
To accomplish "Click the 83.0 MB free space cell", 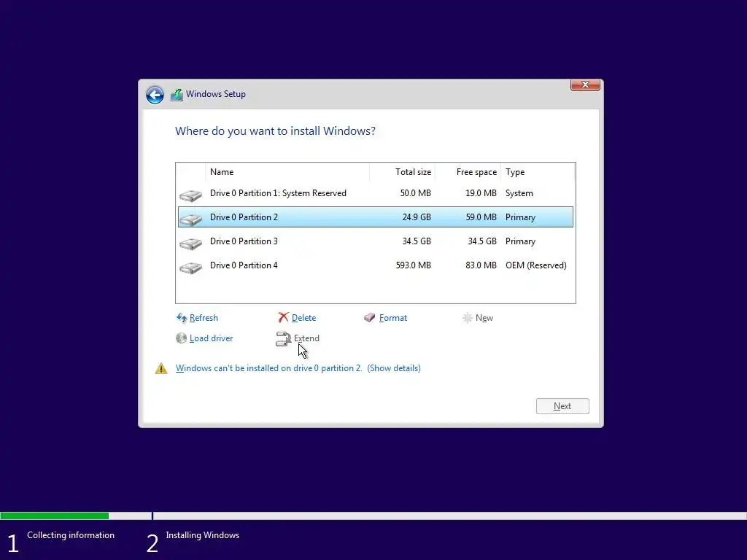I will 481,265.
